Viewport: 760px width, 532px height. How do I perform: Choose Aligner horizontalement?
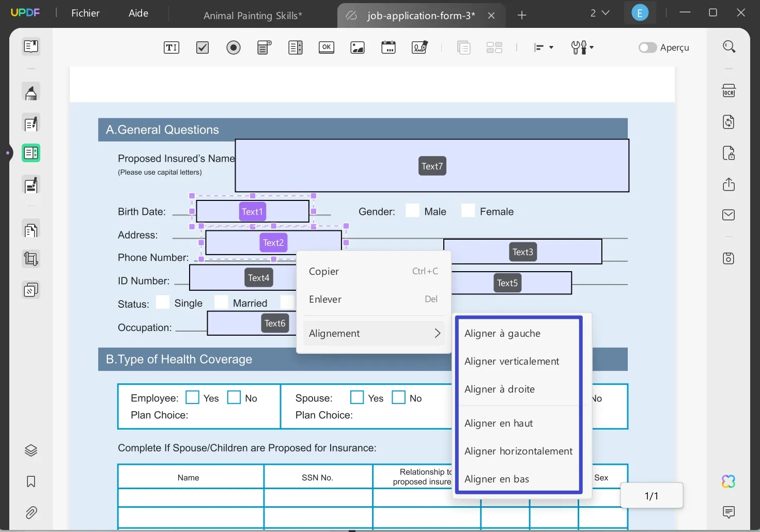click(518, 451)
